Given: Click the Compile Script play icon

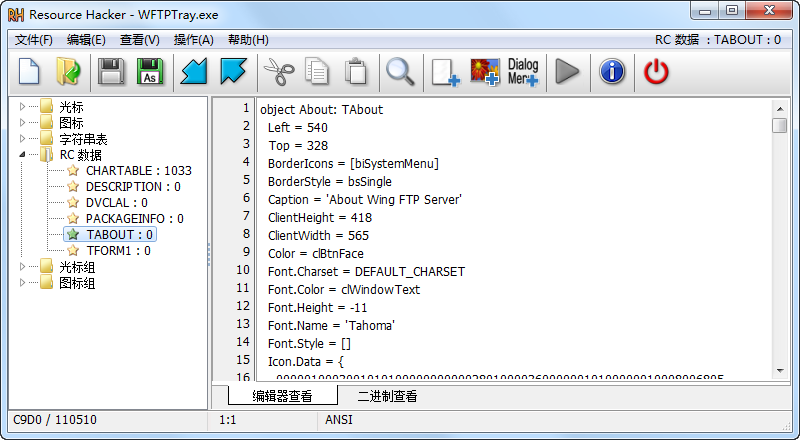Looking at the screenshot, I should 567,71.
